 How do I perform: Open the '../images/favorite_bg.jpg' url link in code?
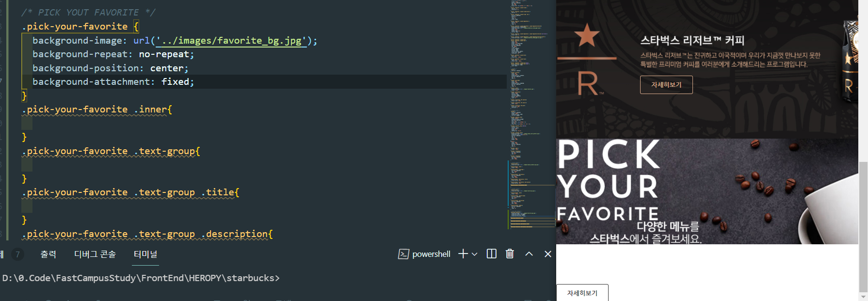231,41
